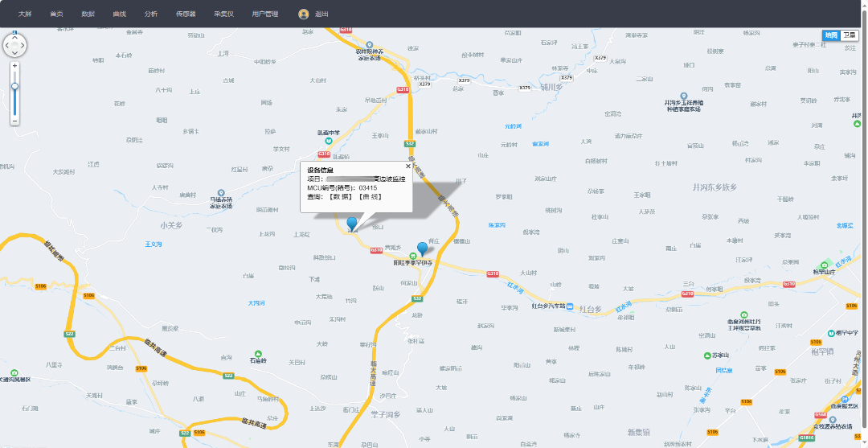This screenshot has width=868, height=448.
Task: Click the 小关乡 township label
Action: [171, 225]
